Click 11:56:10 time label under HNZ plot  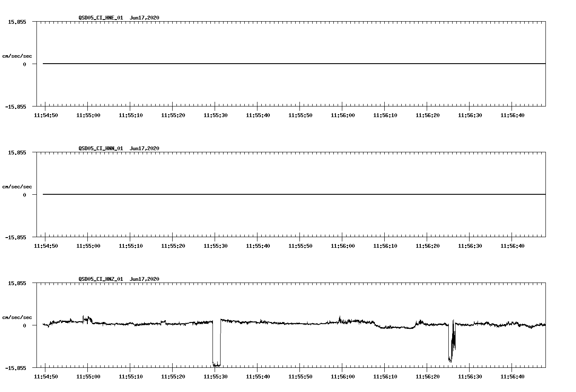pos(385,377)
